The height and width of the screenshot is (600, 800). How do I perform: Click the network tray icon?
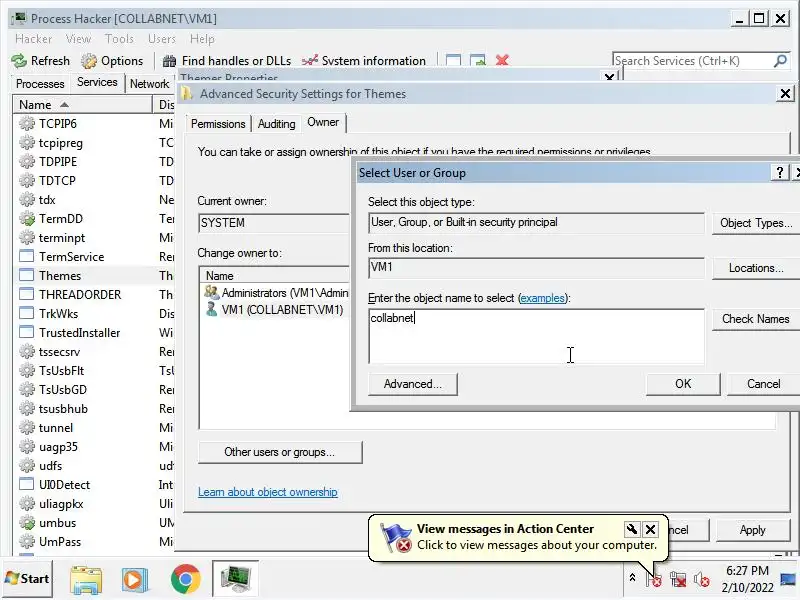point(678,579)
